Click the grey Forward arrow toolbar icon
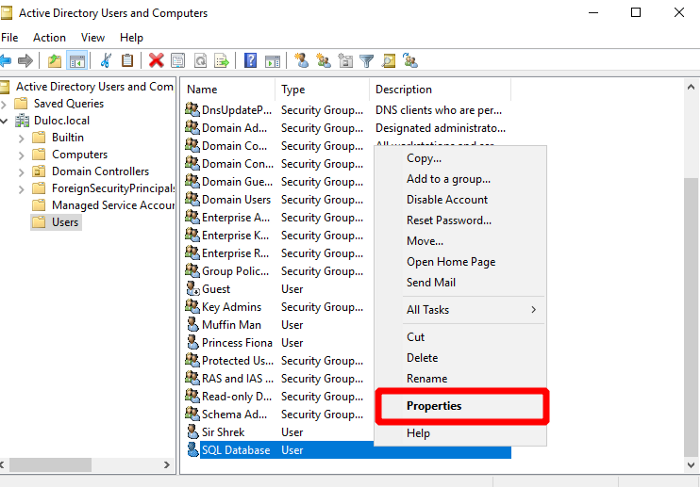This screenshot has height=487, width=700. 25,60
